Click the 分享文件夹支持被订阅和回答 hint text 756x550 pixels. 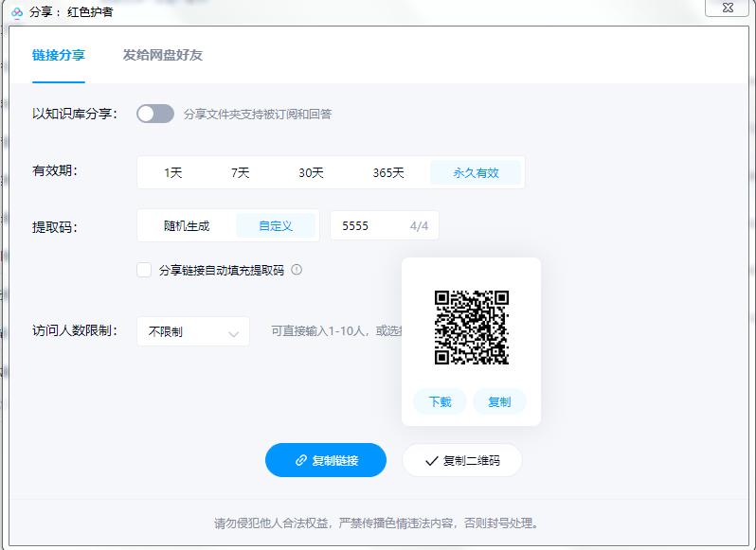point(258,115)
